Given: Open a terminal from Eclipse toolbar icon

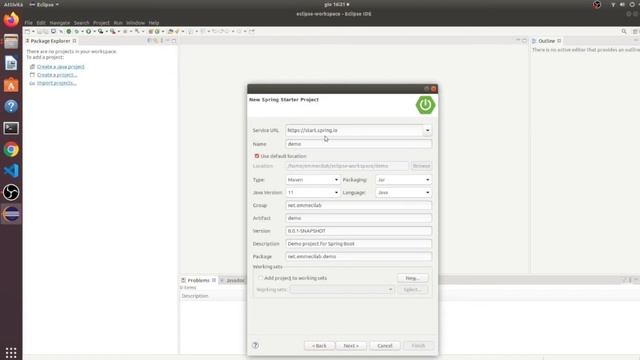Looking at the screenshot, I should click(x=53, y=31).
